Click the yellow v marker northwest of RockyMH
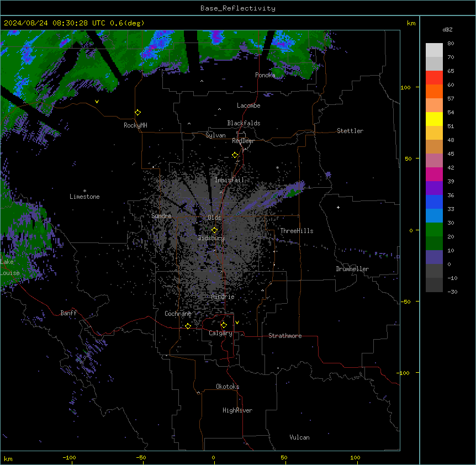Viewport: 476px width, 465px height. tap(97, 102)
